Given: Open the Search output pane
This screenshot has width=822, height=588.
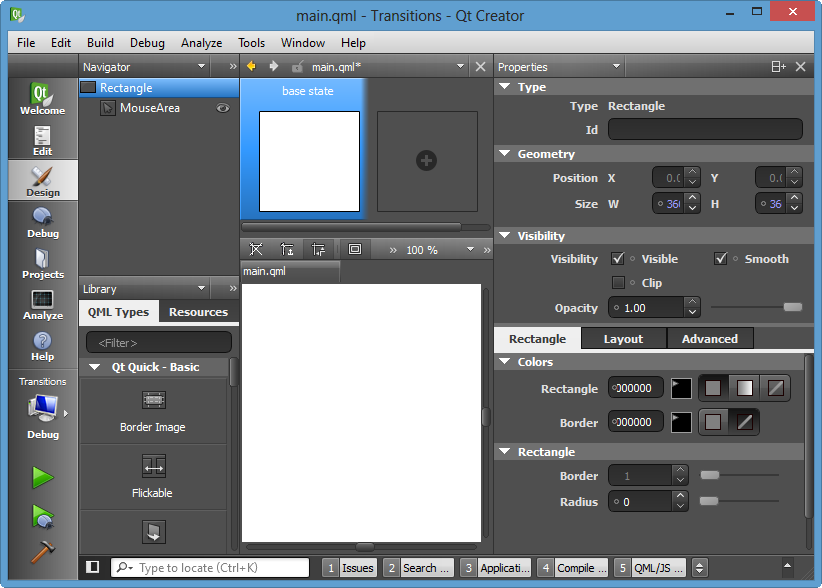Looking at the screenshot, I should coord(418,568).
